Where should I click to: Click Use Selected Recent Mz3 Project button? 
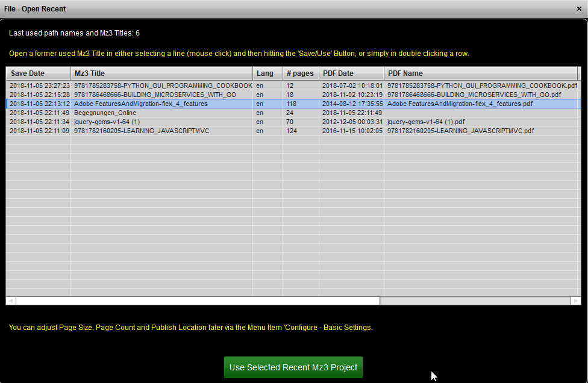pyautogui.click(x=293, y=367)
